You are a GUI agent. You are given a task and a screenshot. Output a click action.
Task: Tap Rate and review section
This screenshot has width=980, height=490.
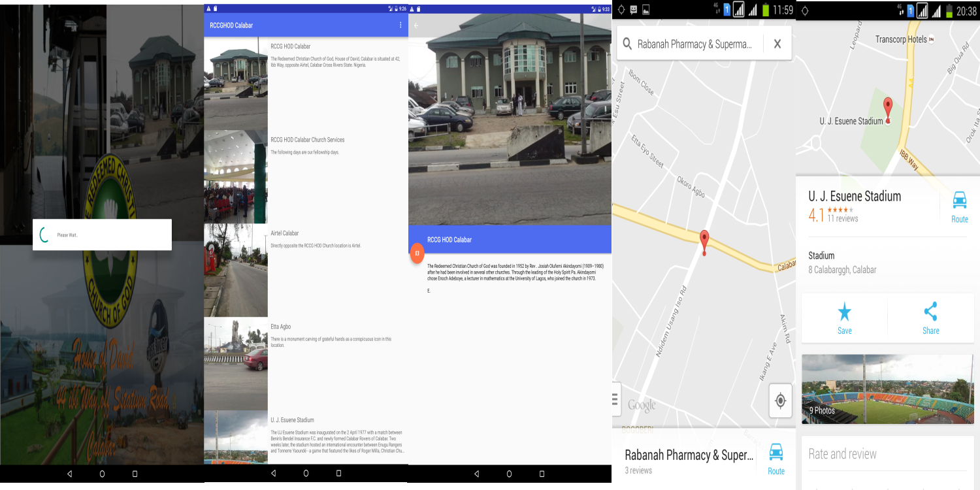click(843, 454)
